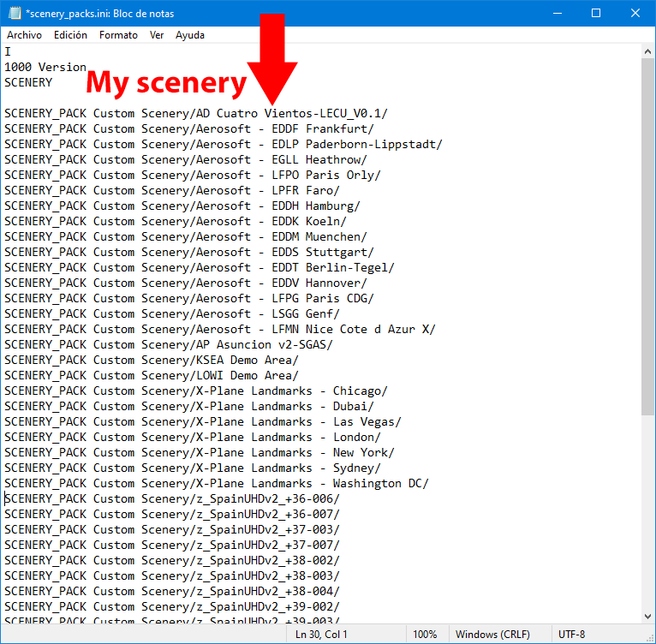Viewport: 656px width, 644px height.
Task: Click the KSEA Demo Area line
Action: 152,361
